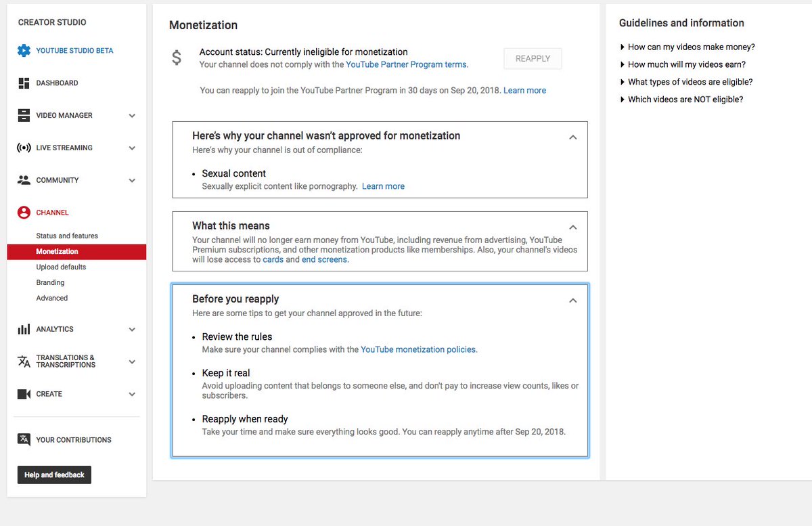Click the 'Reapply when ready' tip heading
This screenshot has width=812, height=526.
pos(245,419)
